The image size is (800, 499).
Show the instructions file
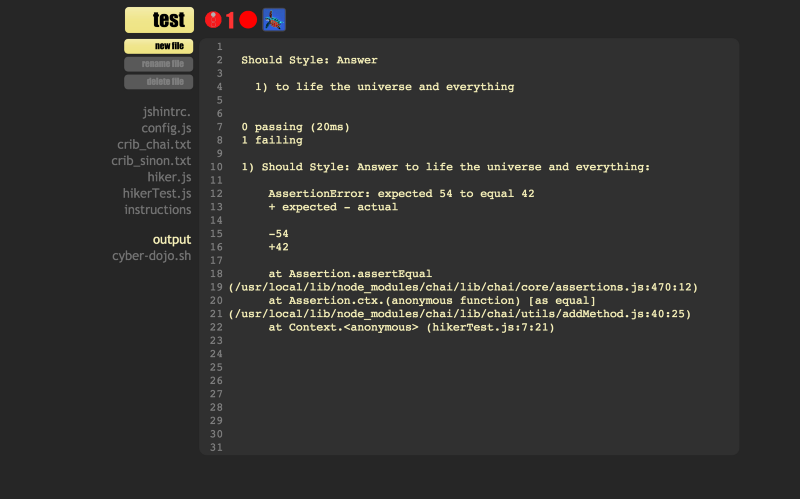tap(158, 209)
